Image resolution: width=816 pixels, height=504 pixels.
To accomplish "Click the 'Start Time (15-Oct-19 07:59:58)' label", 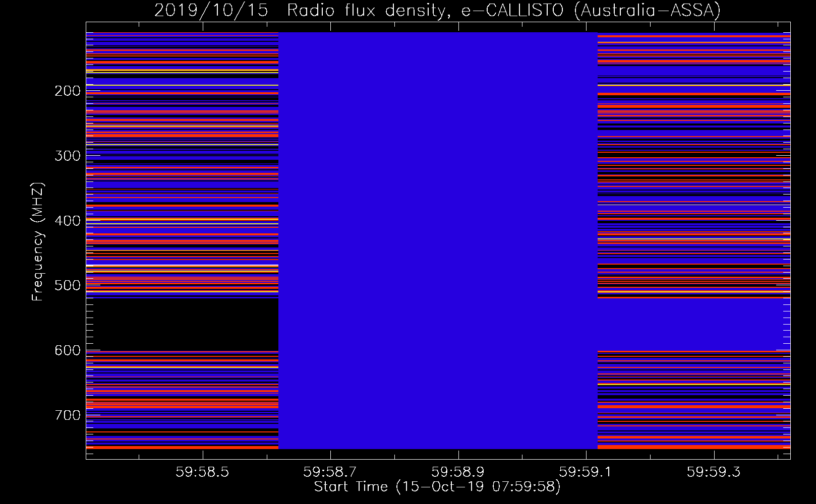I will click(x=437, y=487).
